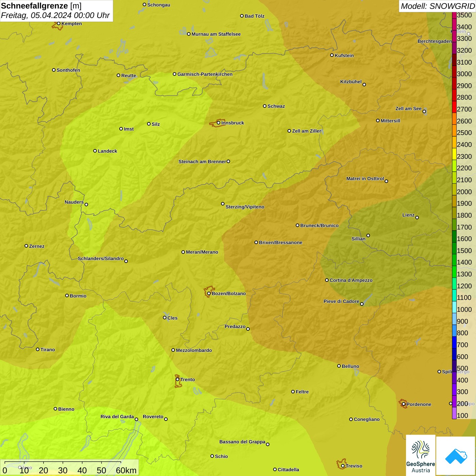The image size is (476, 476).
Task: Click the Silz label
Action: coord(156,124)
